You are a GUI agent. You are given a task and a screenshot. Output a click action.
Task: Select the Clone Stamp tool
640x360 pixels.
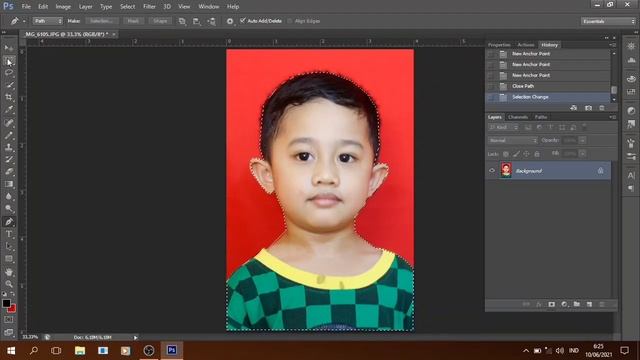click(x=9, y=147)
